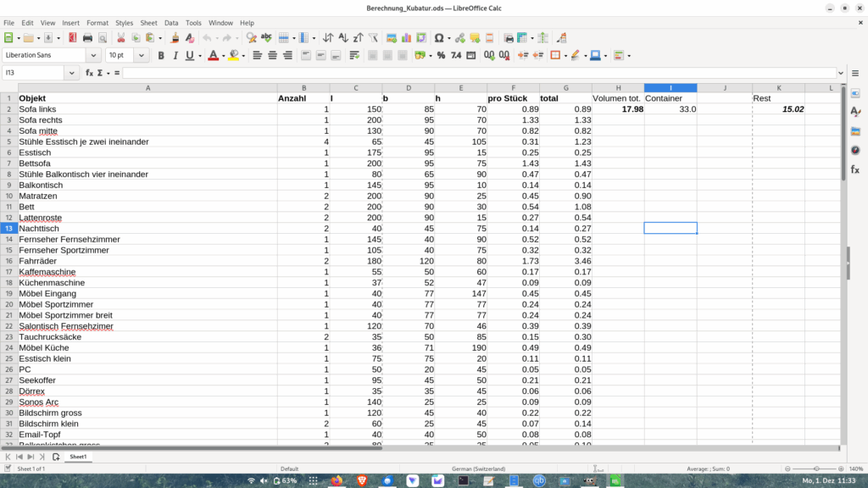Screen dimensions: 868x488
Task: Open the Liberation Sans font name dropdown
Action: coord(93,56)
